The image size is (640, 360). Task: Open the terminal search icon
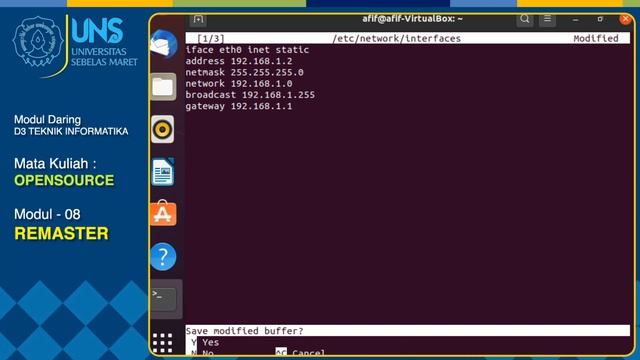524,19
